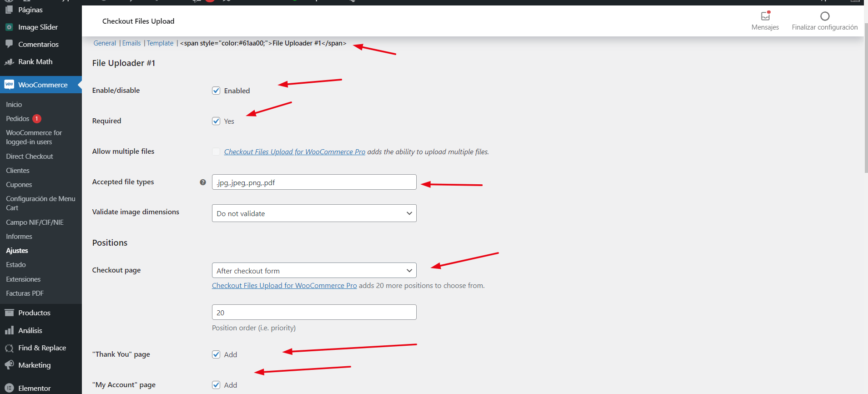Uncheck the Enabled checkbox
The height and width of the screenshot is (394, 868).
216,91
